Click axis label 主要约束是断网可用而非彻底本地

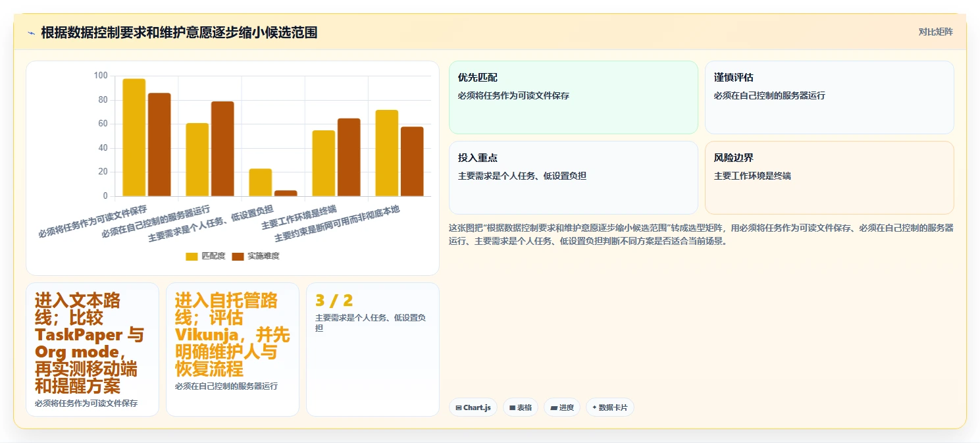point(337,223)
